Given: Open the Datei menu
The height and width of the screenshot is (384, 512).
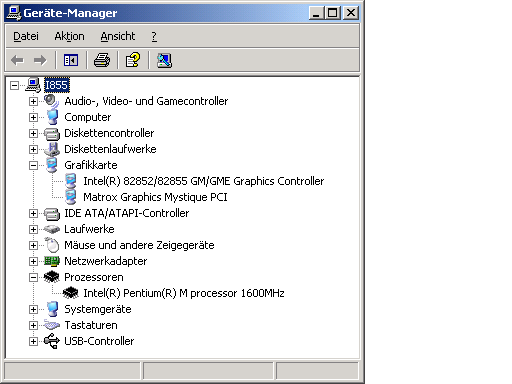Looking at the screenshot, I should coord(26,36).
